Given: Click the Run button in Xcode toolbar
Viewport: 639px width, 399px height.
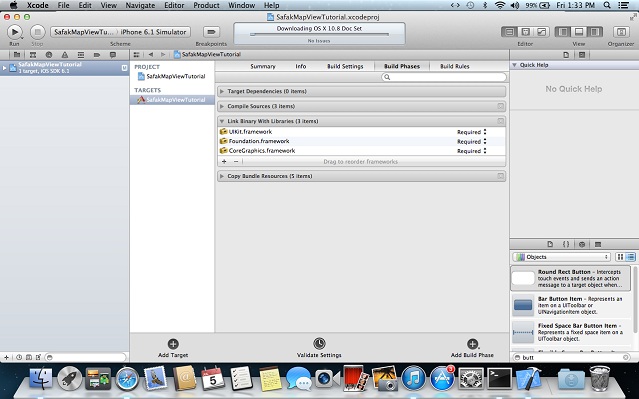Looking at the screenshot, I should point(14,32).
